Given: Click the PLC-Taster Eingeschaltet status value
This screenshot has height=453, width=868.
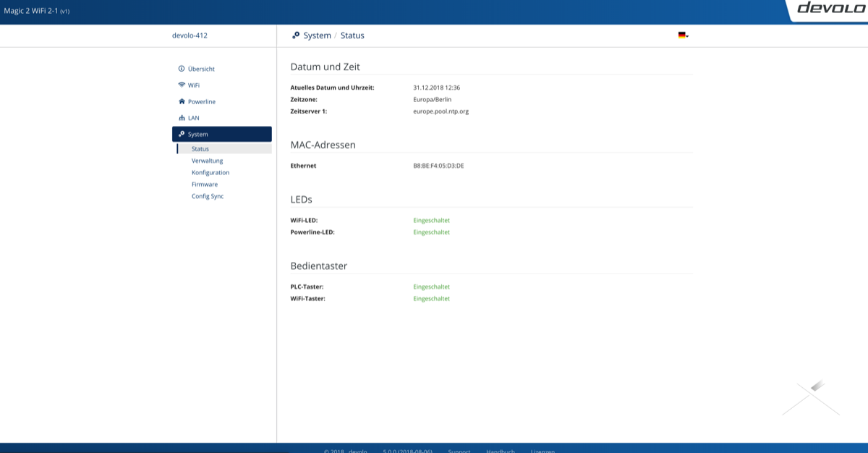Looking at the screenshot, I should (431, 287).
